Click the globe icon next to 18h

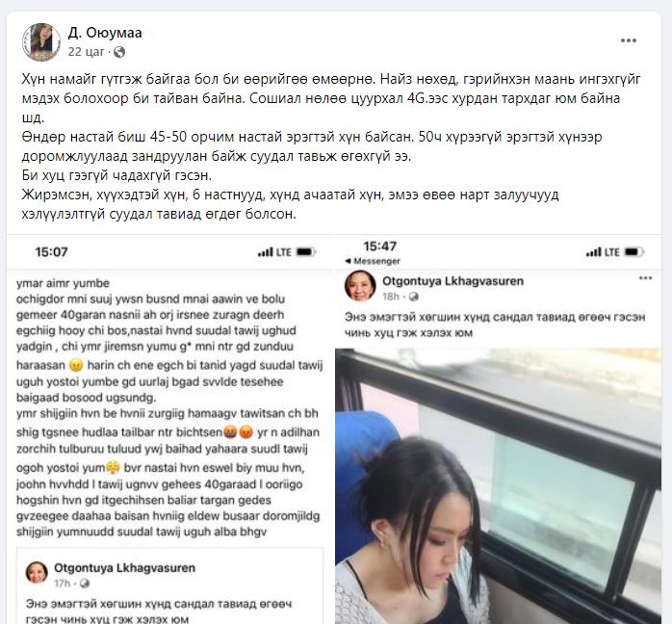pyautogui.click(x=414, y=297)
